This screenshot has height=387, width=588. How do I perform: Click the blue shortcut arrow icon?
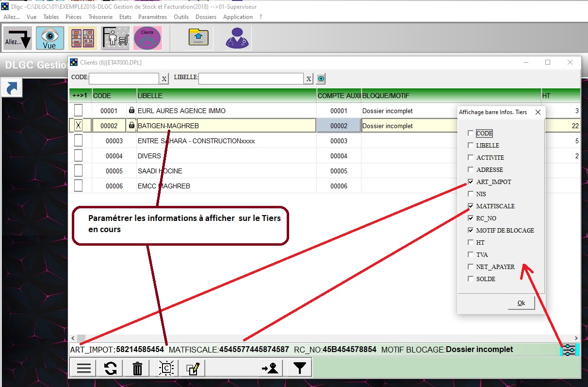pyautogui.click(x=13, y=88)
